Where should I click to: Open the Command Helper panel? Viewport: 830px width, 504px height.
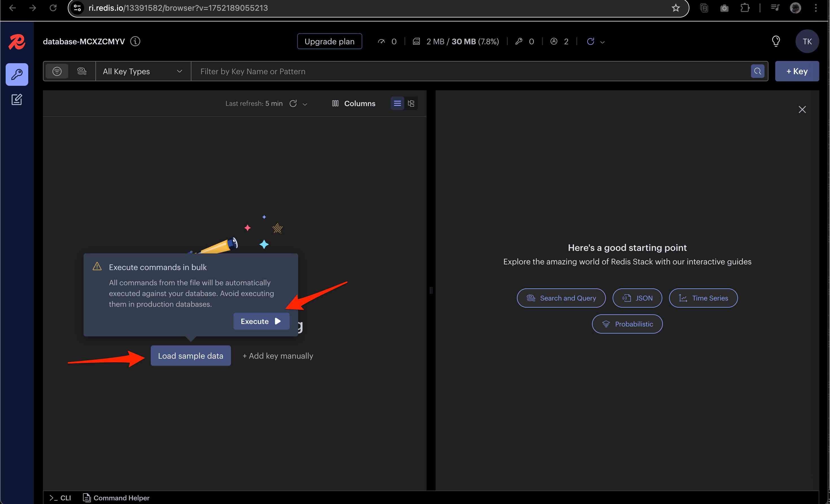116,498
